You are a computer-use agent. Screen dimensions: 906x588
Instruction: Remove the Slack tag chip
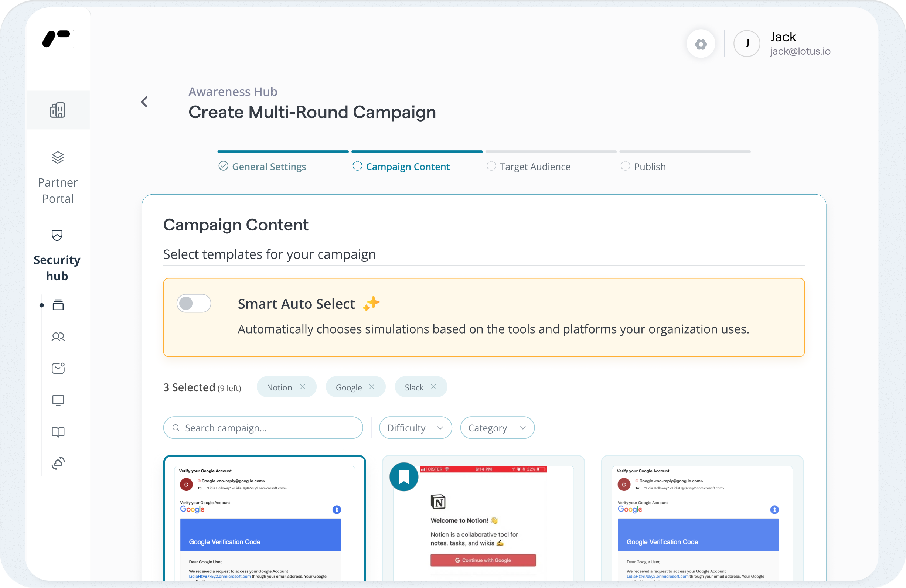pyautogui.click(x=433, y=387)
